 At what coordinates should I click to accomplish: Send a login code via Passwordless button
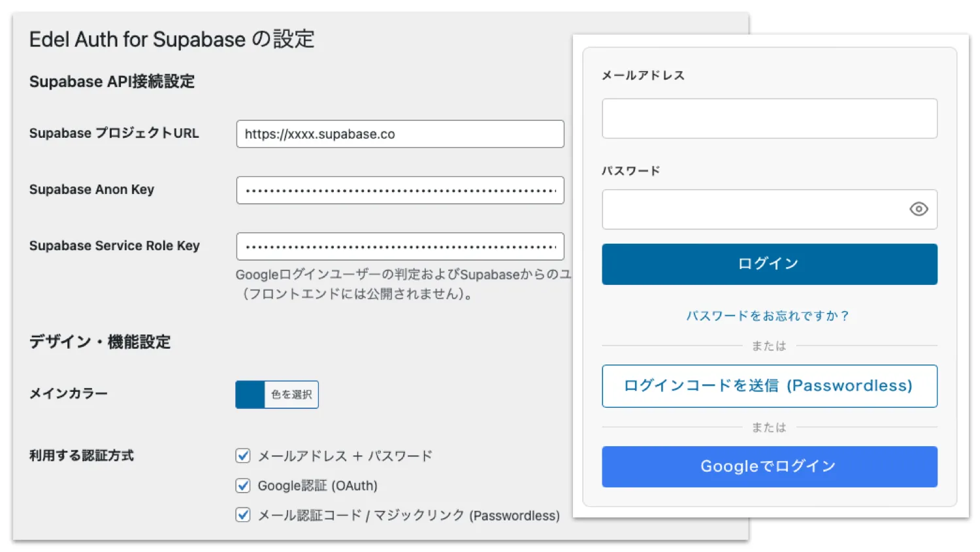(x=769, y=386)
